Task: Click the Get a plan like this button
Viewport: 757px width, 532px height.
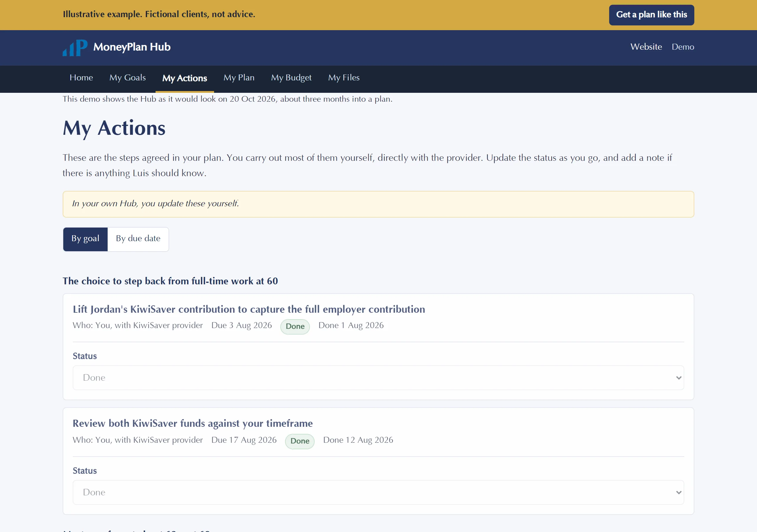Action: (651, 15)
